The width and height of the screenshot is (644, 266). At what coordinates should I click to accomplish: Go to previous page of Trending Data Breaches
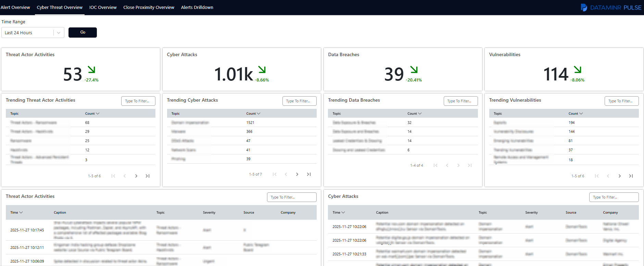coord(447,165)
